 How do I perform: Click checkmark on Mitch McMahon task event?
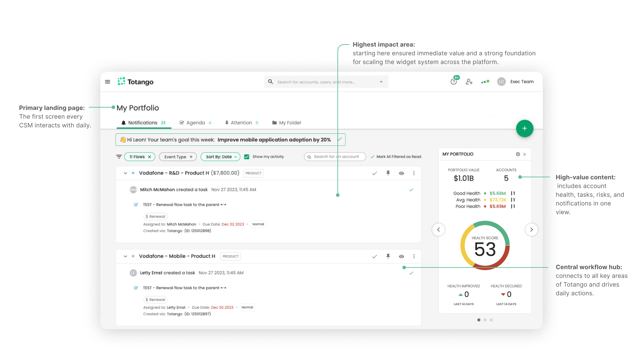412,190
